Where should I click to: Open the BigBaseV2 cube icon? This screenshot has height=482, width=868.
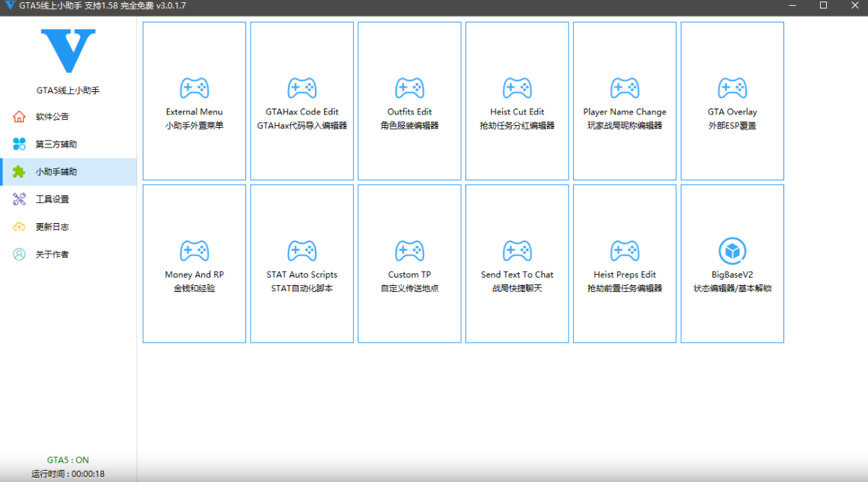[x=733, y=251]
